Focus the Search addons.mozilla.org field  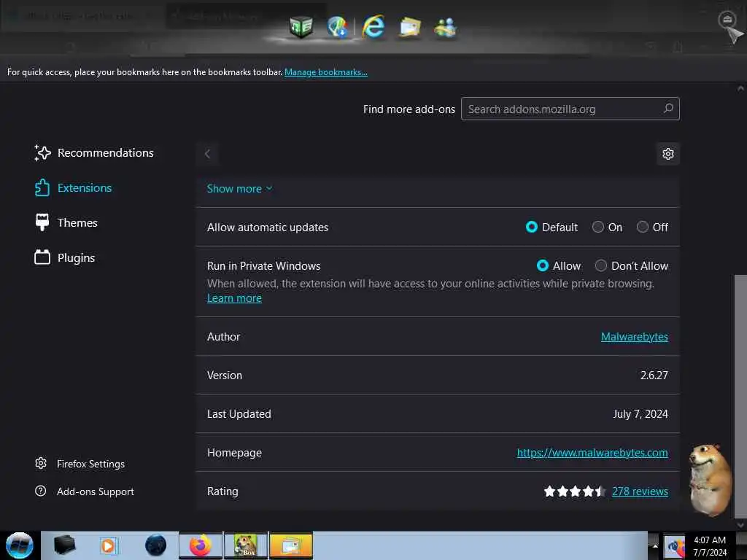[570, 109]
